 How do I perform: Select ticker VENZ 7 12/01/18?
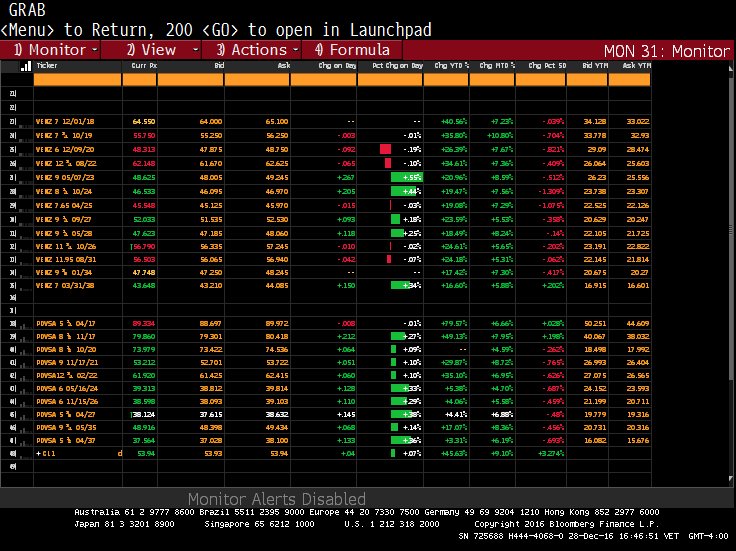coord(65,122)
